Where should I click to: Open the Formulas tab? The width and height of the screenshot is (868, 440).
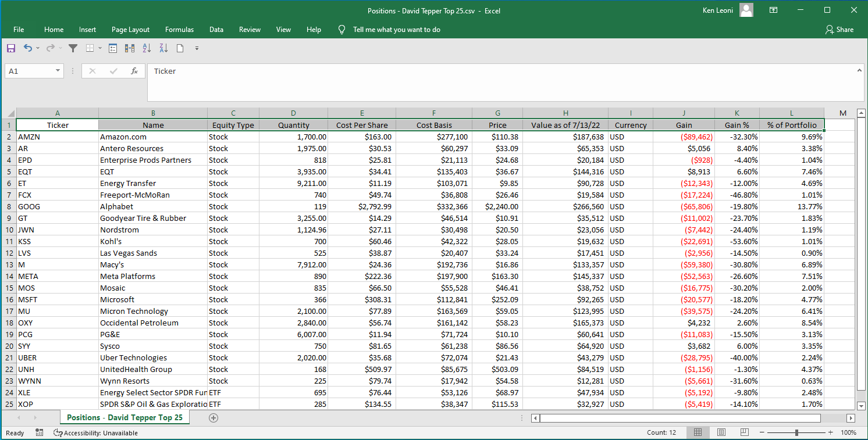[179, 30]
